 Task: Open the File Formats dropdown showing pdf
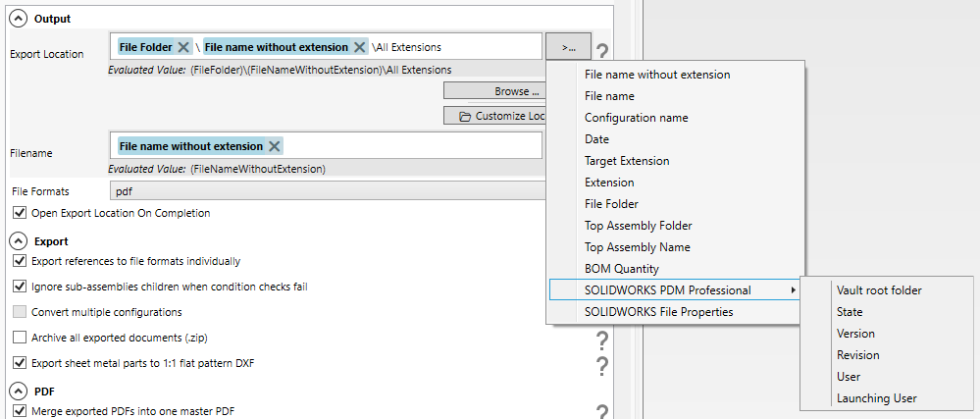pyautogui.click(x=328, y=190)
